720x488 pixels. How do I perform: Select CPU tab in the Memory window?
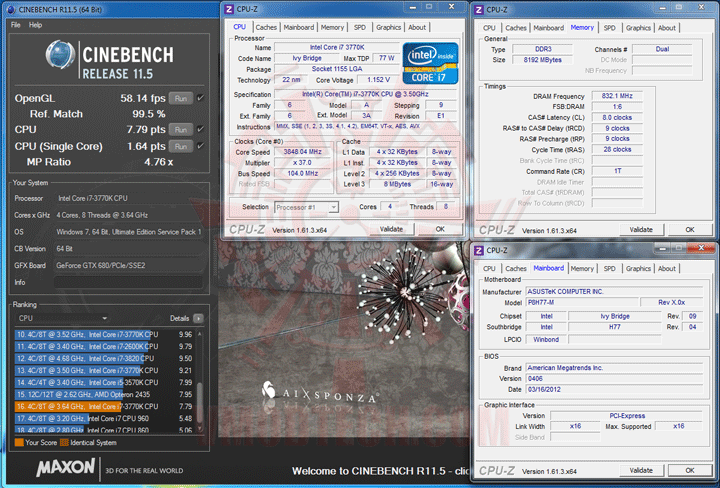pyautogui.click(x=489, y=28)
